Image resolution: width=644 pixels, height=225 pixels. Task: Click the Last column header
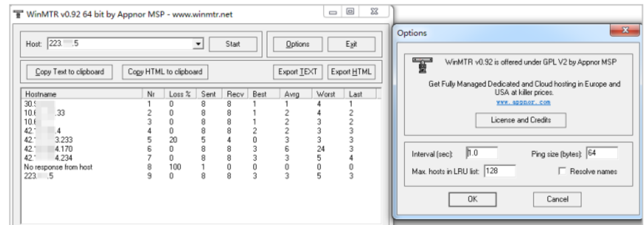tap(360, 94)
